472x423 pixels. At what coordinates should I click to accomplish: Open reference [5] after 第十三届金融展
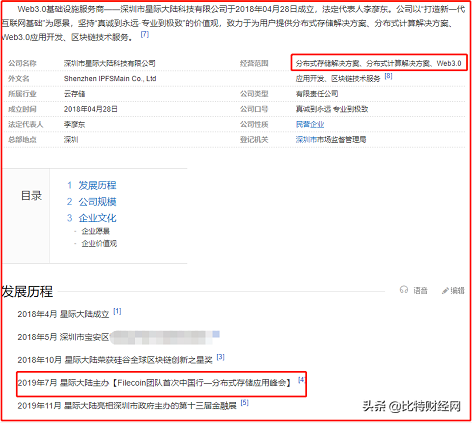pos(244,403)
